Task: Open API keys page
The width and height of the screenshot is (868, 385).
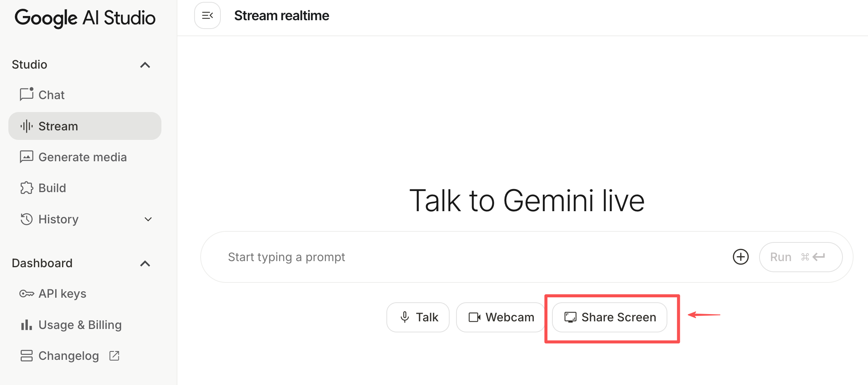Action: [x=62, y=294]
